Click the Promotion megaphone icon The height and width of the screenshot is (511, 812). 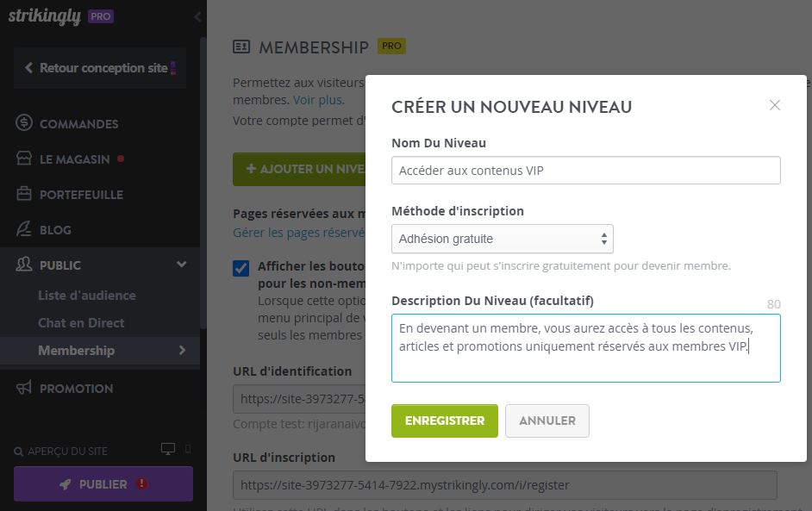click(24, 388)
